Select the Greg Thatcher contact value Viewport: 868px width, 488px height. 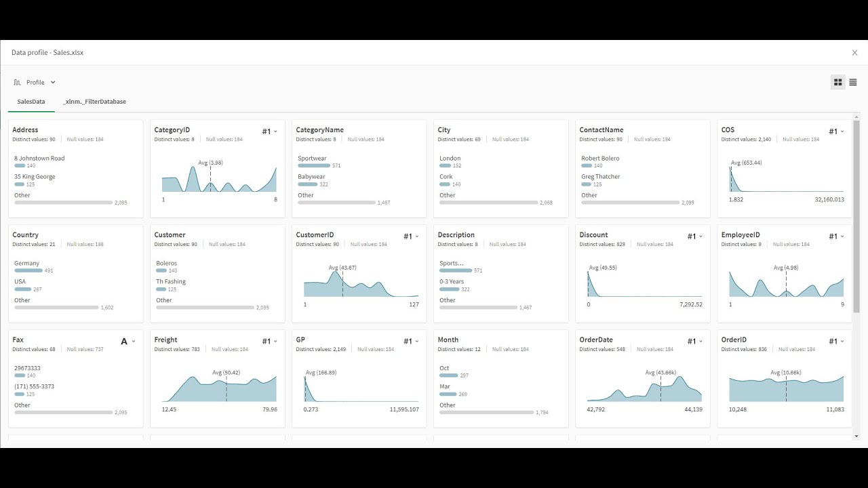tap(601, 177)
